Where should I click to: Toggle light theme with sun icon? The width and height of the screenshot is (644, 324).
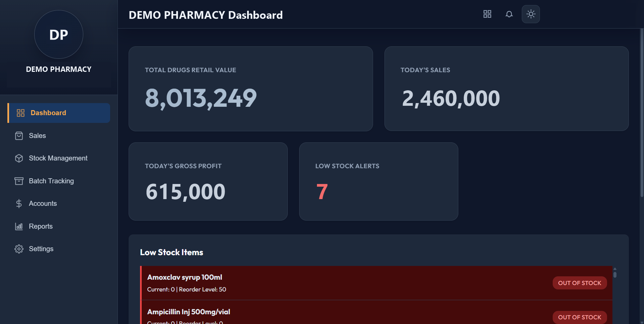531,14
